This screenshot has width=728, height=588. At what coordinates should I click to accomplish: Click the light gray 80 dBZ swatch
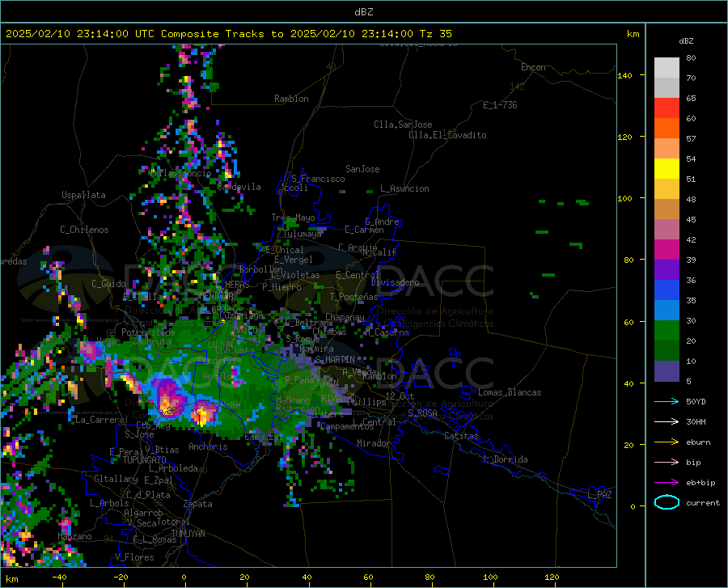pos(667,68)
